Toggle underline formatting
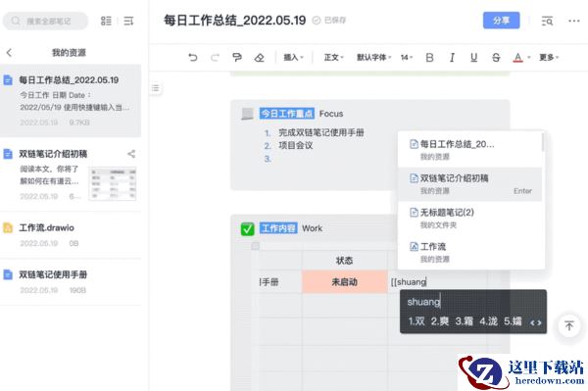588x391 pixels. (474, 58)
